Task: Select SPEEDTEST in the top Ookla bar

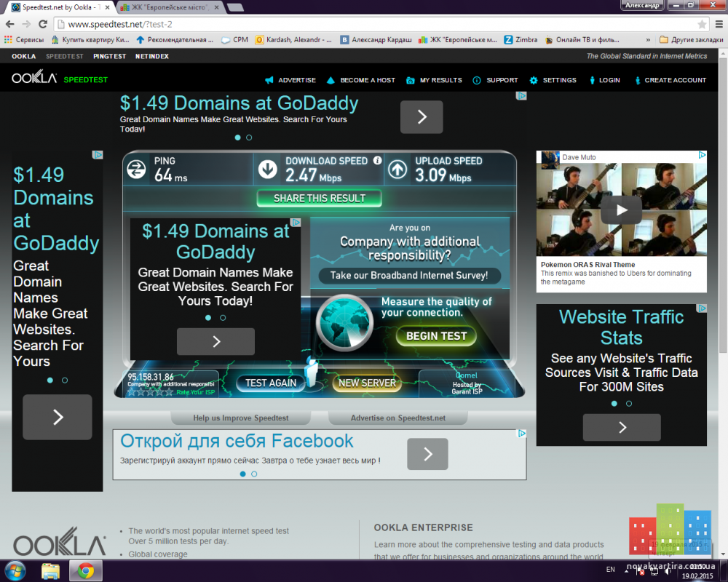Action: 65,56
